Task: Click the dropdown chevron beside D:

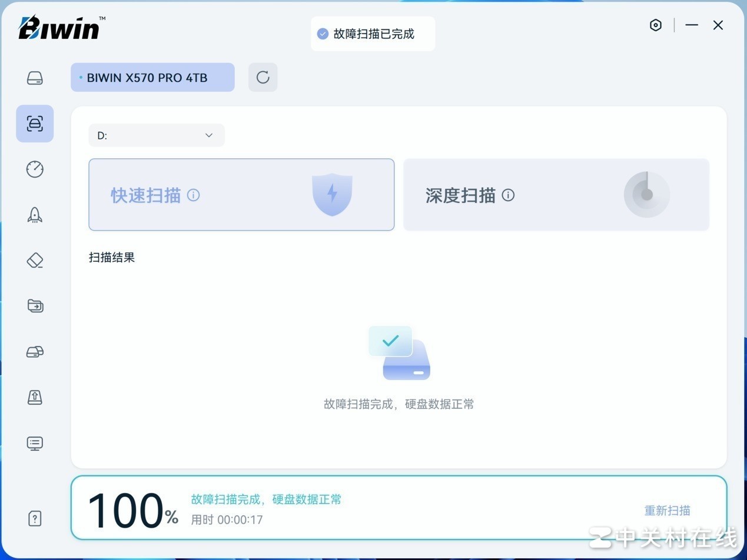Action: click(x=208, y=135)
